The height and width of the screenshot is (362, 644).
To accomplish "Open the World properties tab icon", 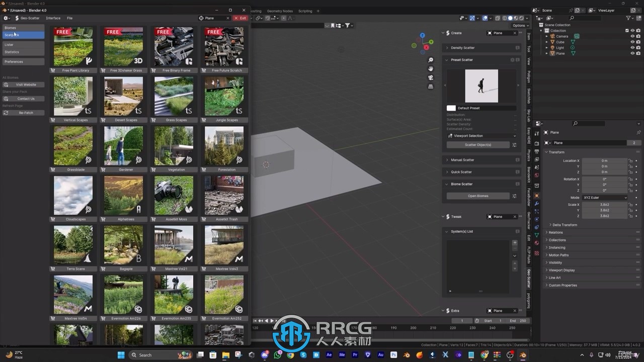I will click(x=537, y=175).
